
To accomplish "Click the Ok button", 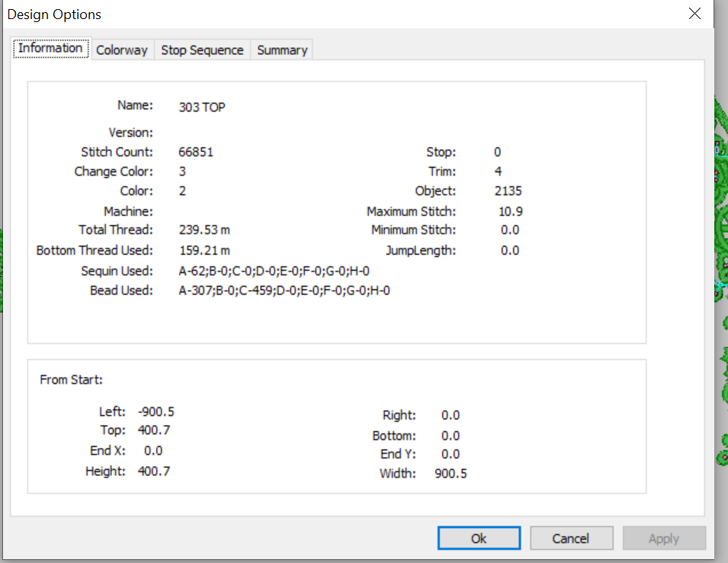I will (479, 538).
